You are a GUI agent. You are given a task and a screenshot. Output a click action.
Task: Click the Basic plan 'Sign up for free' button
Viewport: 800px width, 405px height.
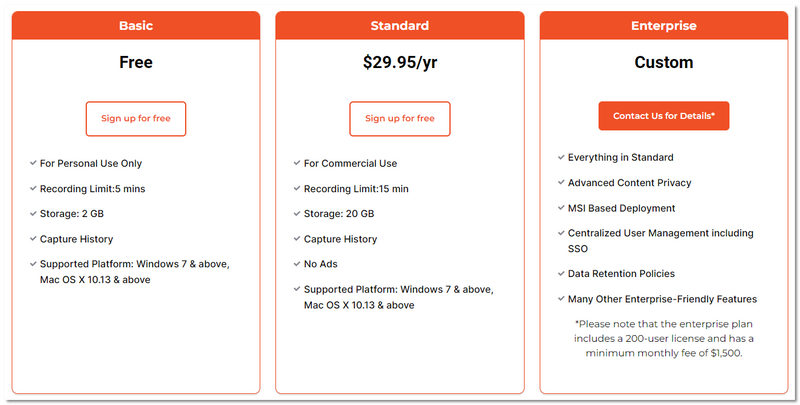pyautogui.click(x=136, y=118)
